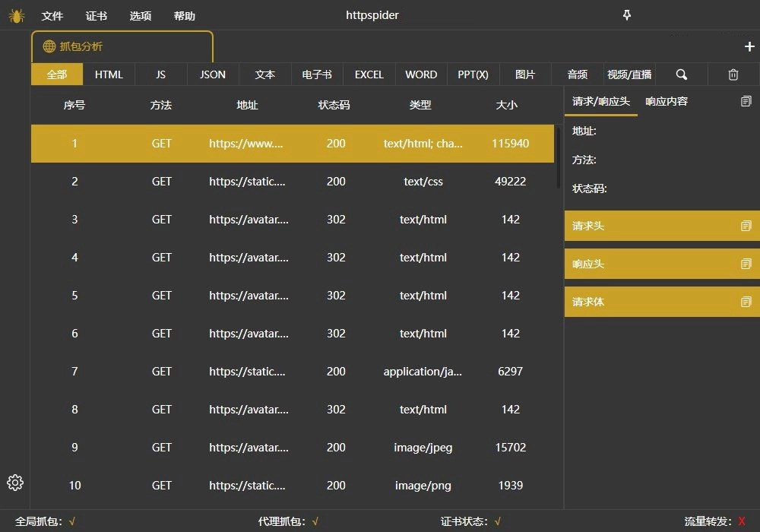Screen dimensions: 760x532
Task: Select row 8 in the request list
Action: point(293,410)
